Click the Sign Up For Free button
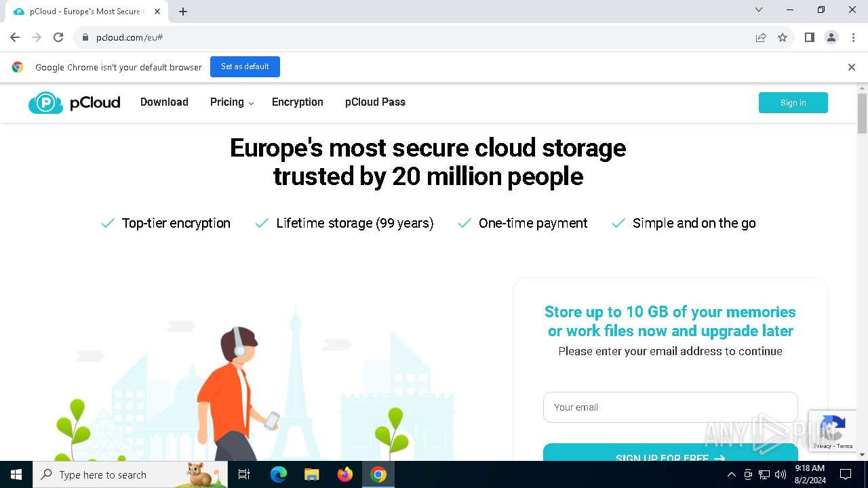Screen dimensions: 868x488 [x=670, y=453]
